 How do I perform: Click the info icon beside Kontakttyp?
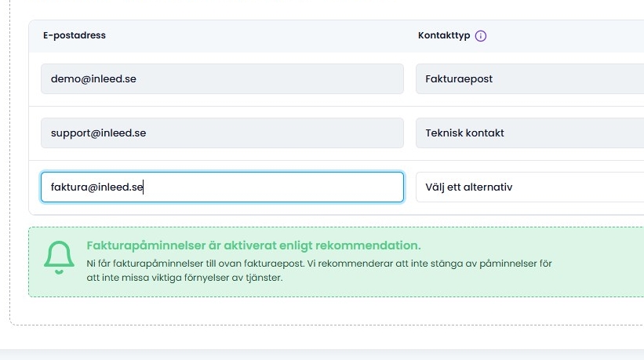pos(481,36)
